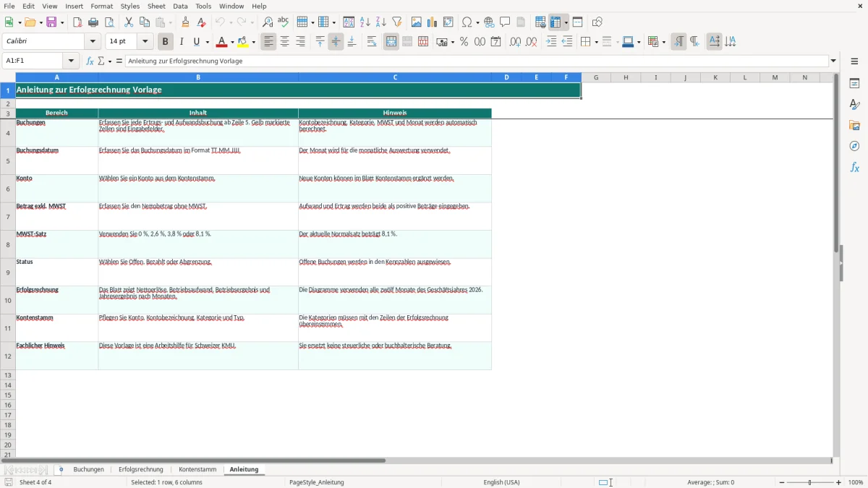Click the AutoFilter funnel icon
Viewport: 868px width, 488px height.
click(396, 22)
